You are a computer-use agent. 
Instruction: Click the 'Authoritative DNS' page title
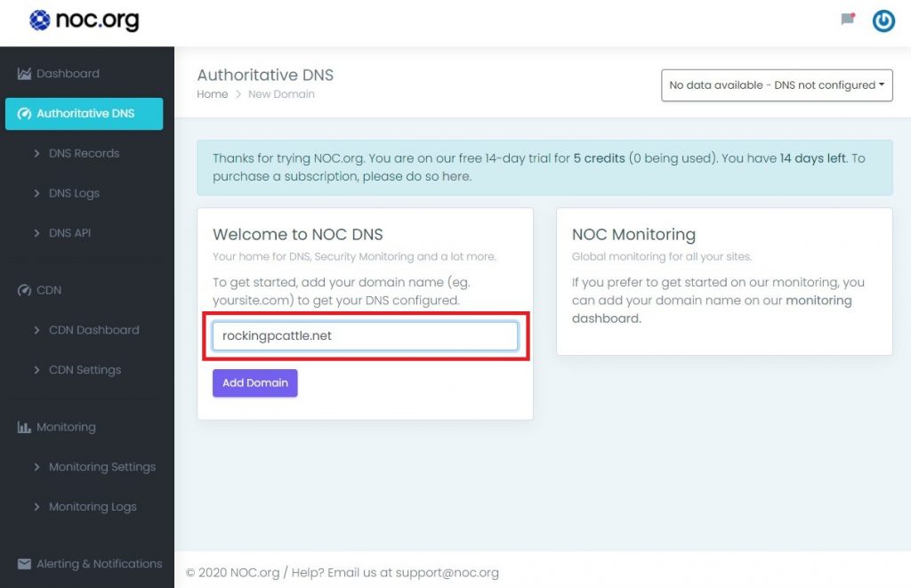(x=265, y=75)
